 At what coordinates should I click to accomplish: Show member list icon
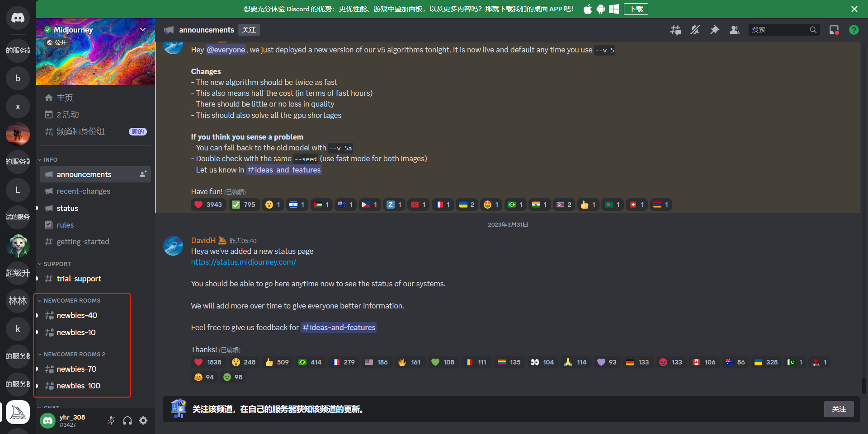click(734, 30)
